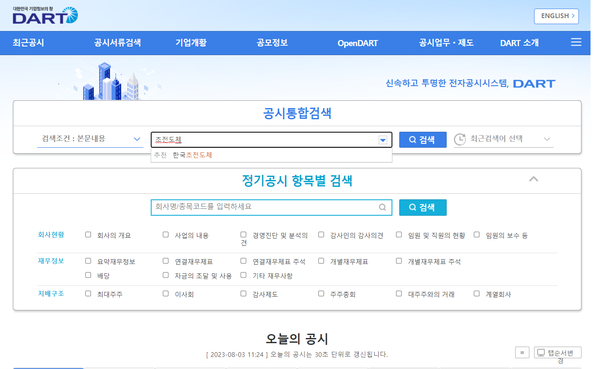This screenshot has height=369, width=600.
Task: Check 개별재무제표 checkbox
Action: [321, 261]
